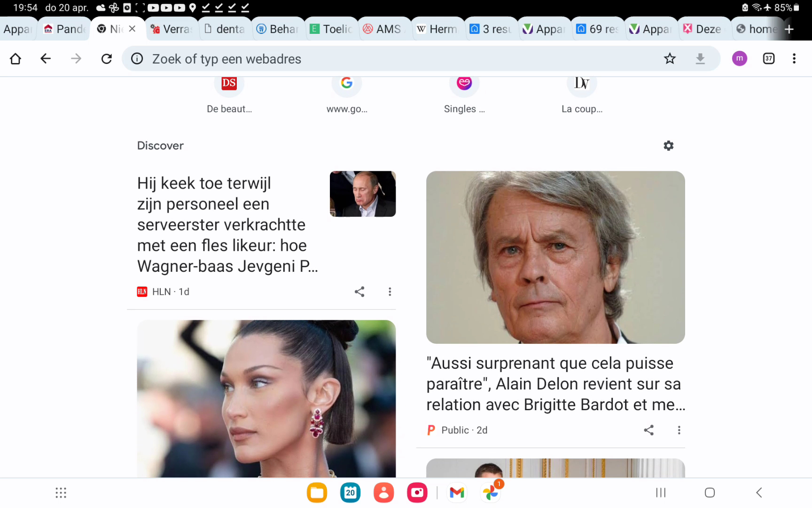812x508 pixels.
Task: Open Discover settings gear
Action: (668, 146)
